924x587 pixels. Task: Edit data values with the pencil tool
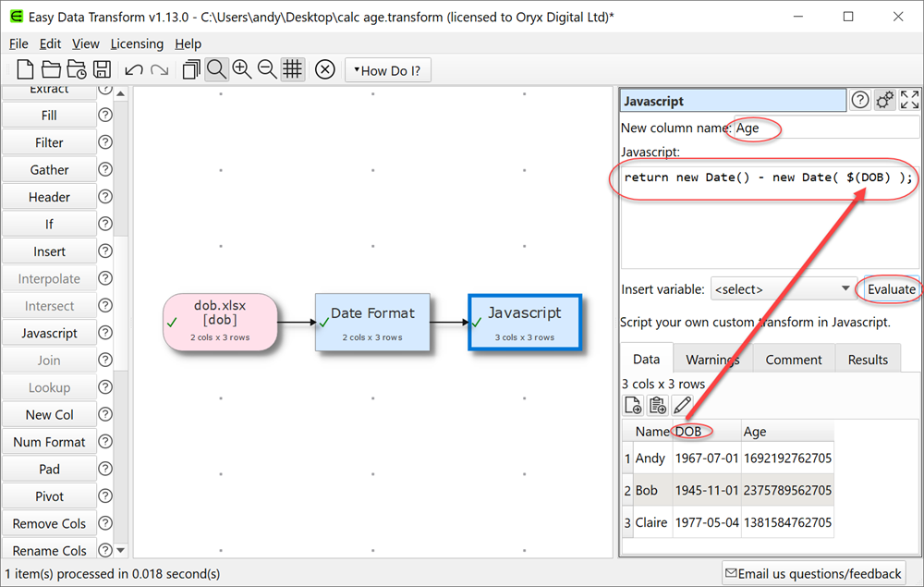(x=683, y=405)
